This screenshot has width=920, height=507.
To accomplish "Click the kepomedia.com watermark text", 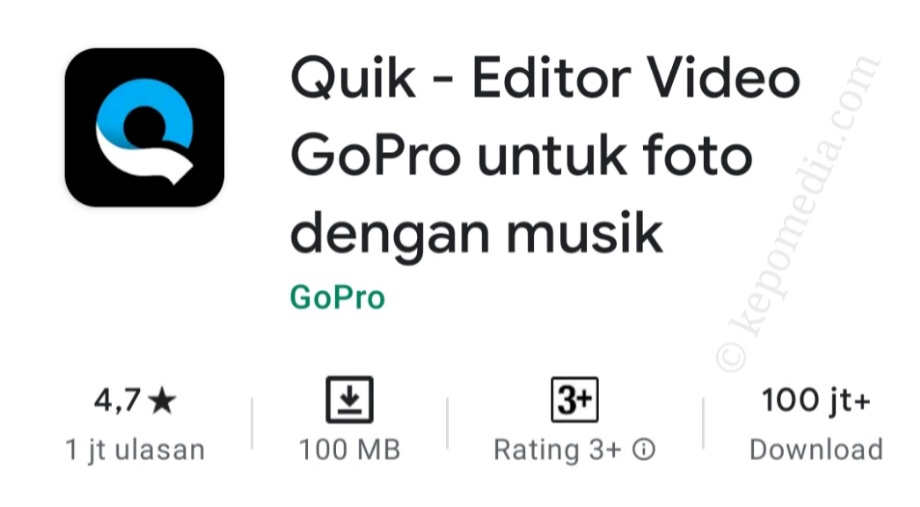I will point(799,213).
